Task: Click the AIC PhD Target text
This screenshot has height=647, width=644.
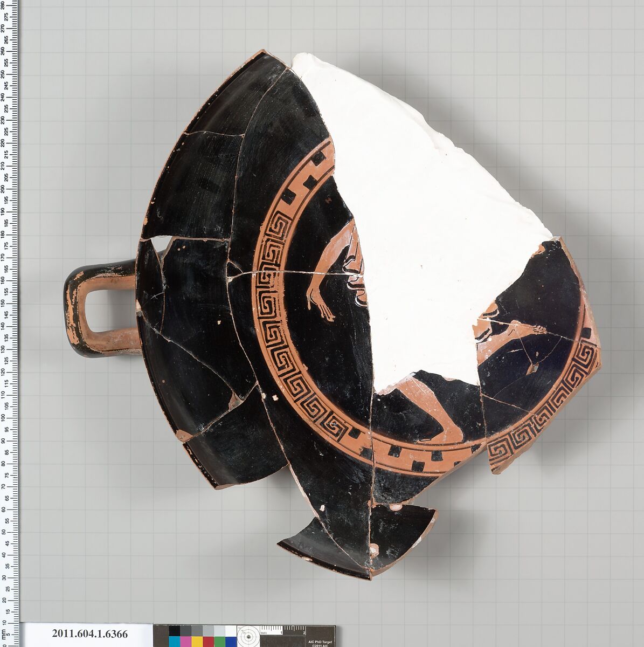Action: 321,642
